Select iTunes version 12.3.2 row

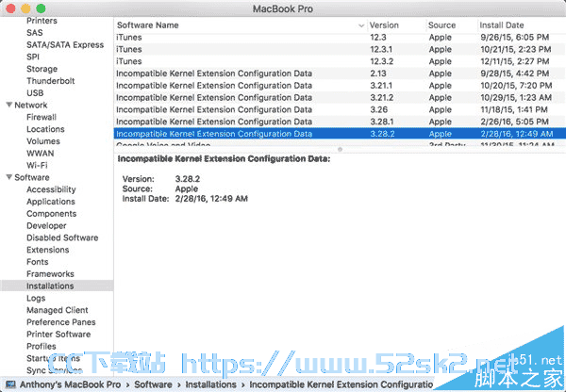pos(340,61)
